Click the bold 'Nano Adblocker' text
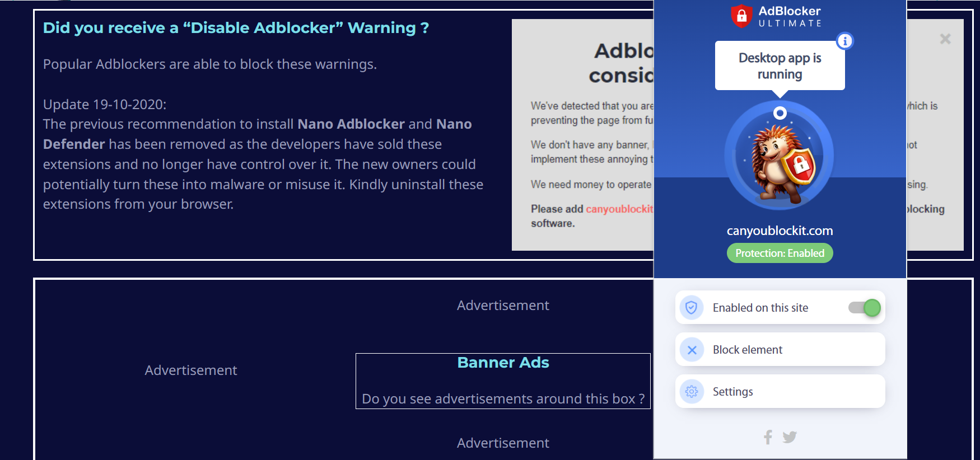 (x=351, y=124)
